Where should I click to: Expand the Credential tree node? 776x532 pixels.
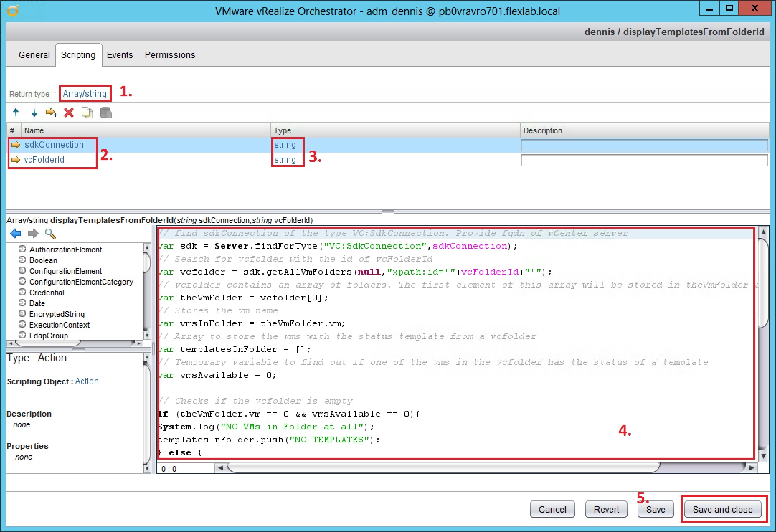point(22,292)
